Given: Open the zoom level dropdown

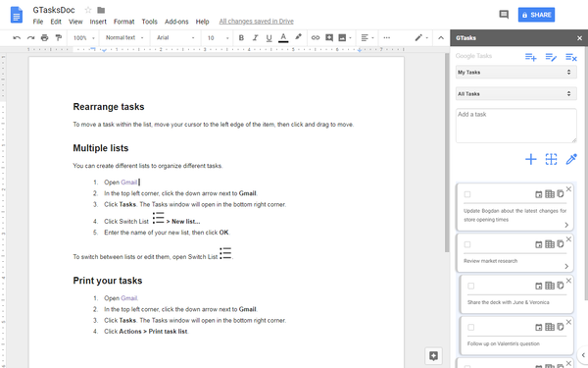Looking at the screenshot, I should [84, 37].
